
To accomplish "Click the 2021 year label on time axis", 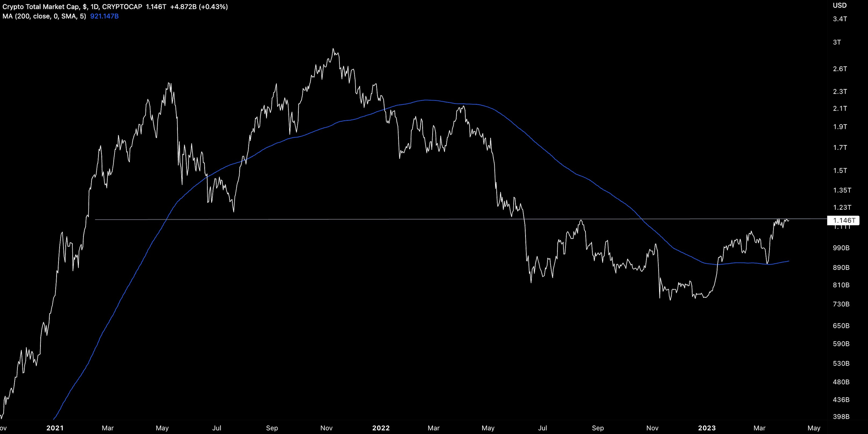I will (55, 428).
